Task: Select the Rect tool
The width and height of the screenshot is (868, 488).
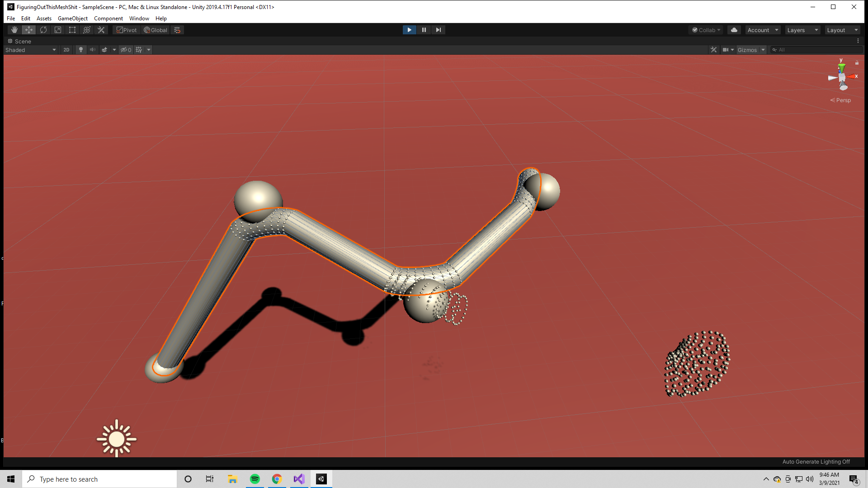Action: coord(72,30)
